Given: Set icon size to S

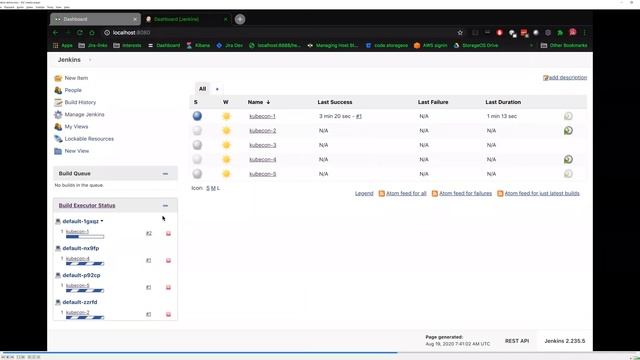Looking at the screenshot, I should (x=208, y=188).
